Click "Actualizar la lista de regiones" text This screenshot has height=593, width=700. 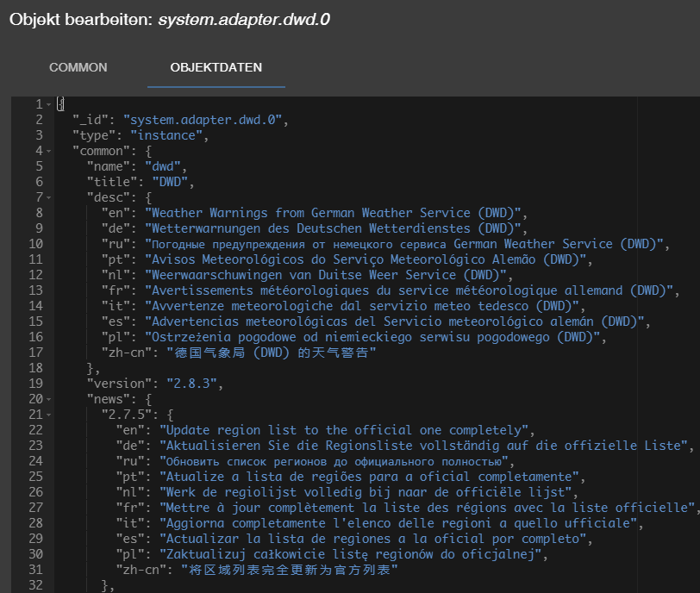pos(278,539)
